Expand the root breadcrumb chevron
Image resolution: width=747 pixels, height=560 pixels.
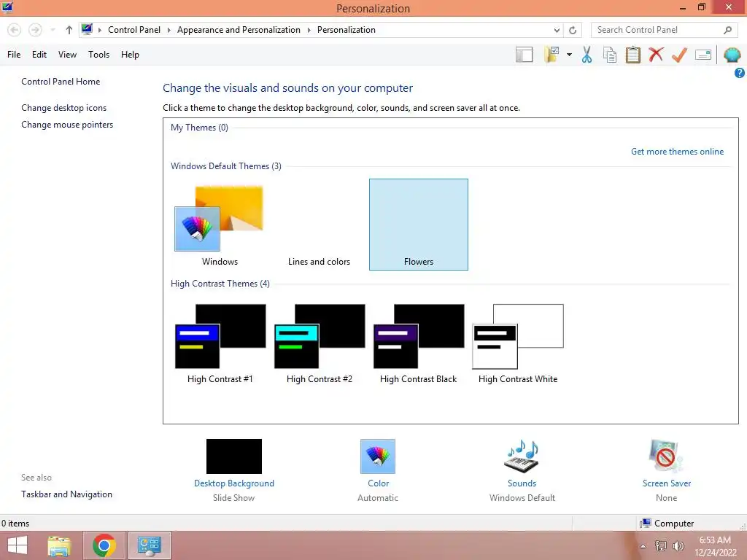point(100,30)
